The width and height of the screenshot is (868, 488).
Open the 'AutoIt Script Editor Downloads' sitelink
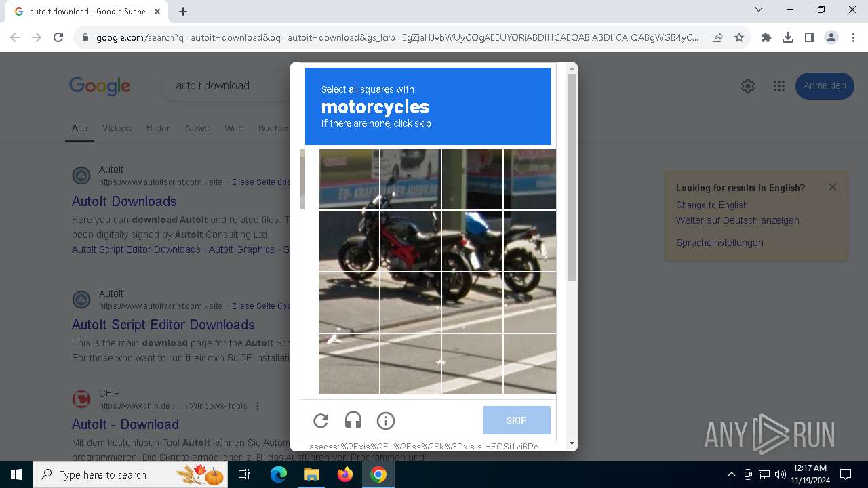click(136, 249)
